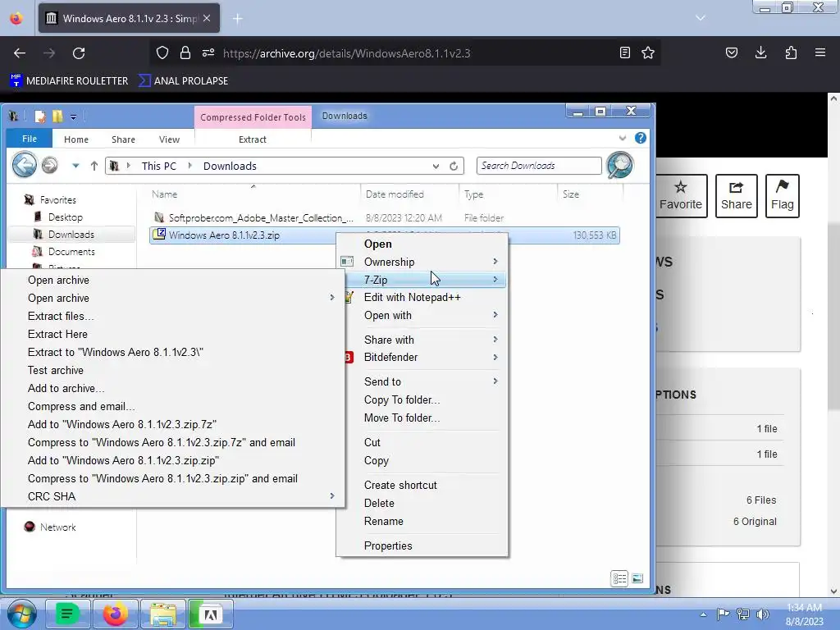Click the Flag button on archive.org
Screen dimensions: 840x630
(x=782, y=195)
